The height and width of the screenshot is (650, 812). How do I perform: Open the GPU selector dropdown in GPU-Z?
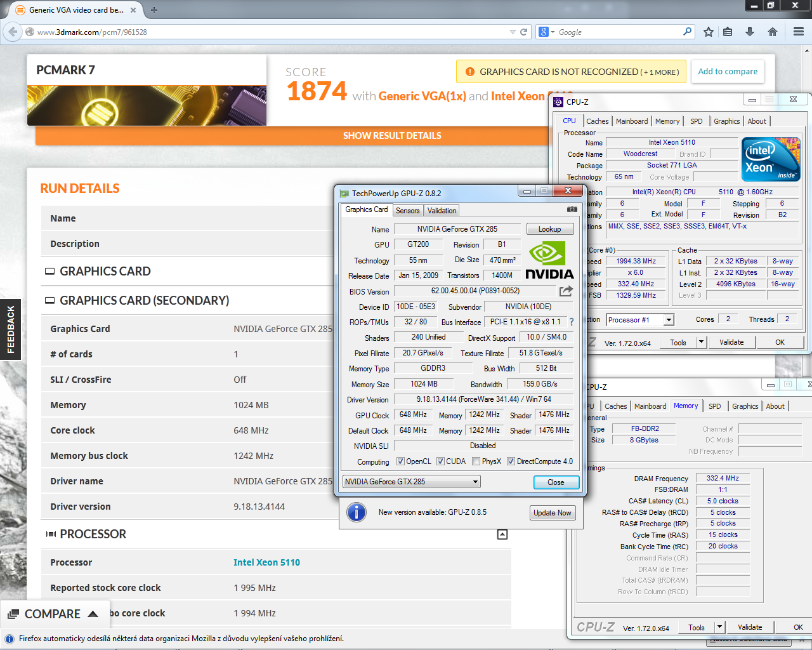click(412, 482)
